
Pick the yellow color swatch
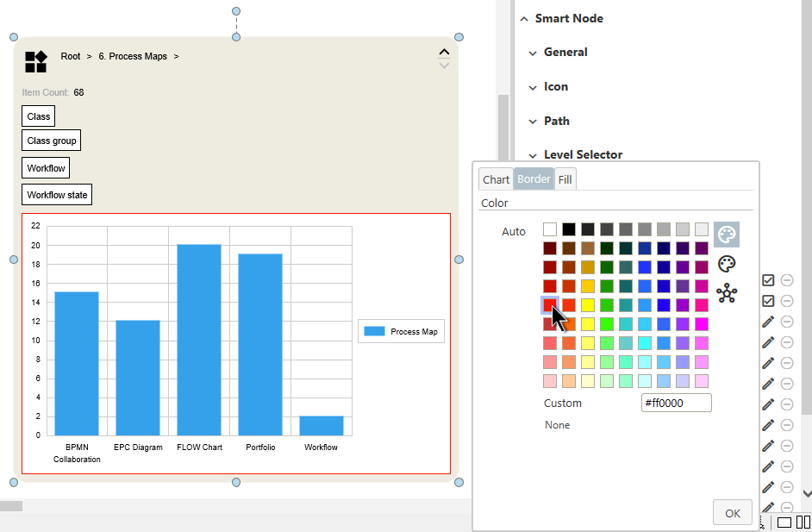pos(588,304)
